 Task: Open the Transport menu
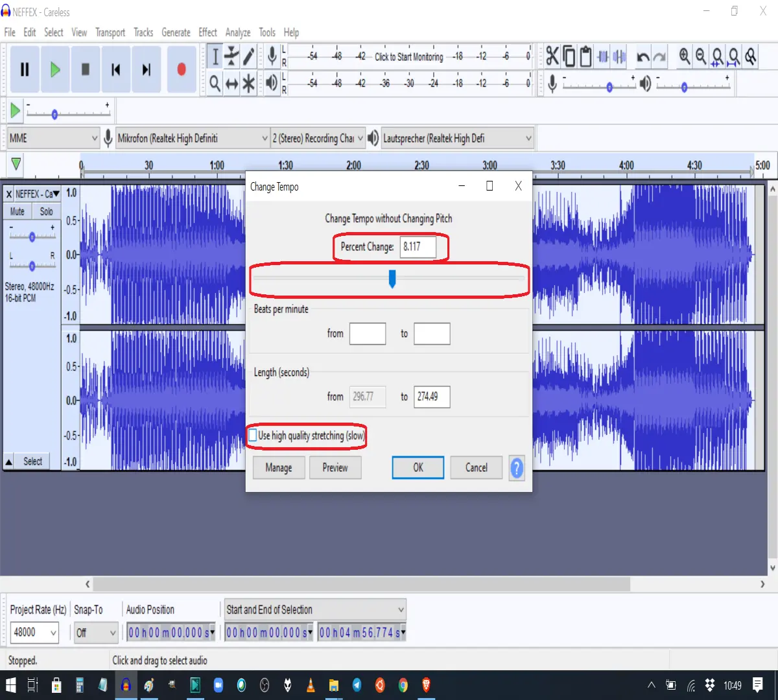pos(110,32)
